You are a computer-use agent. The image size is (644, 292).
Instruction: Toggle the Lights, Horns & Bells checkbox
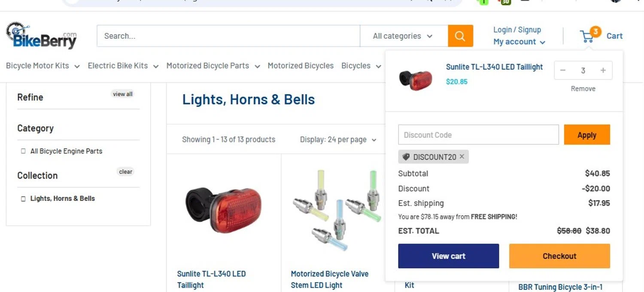point(23,199)
